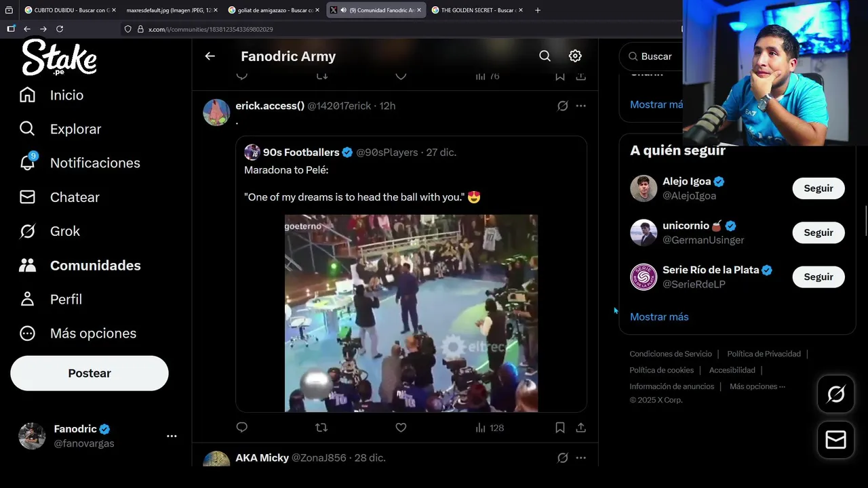Go forward in browser history
The height and width of the screenshot is (488, 868).
click(x=43, y=29)
